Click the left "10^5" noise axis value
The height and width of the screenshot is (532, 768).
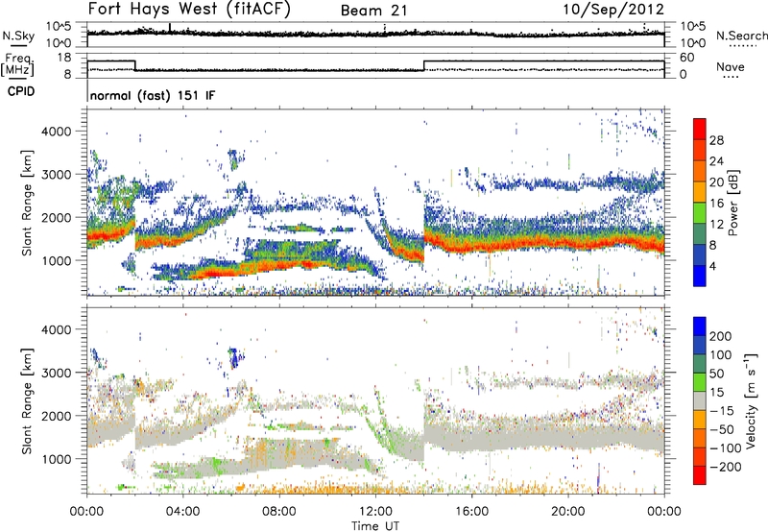pos(59,26)
